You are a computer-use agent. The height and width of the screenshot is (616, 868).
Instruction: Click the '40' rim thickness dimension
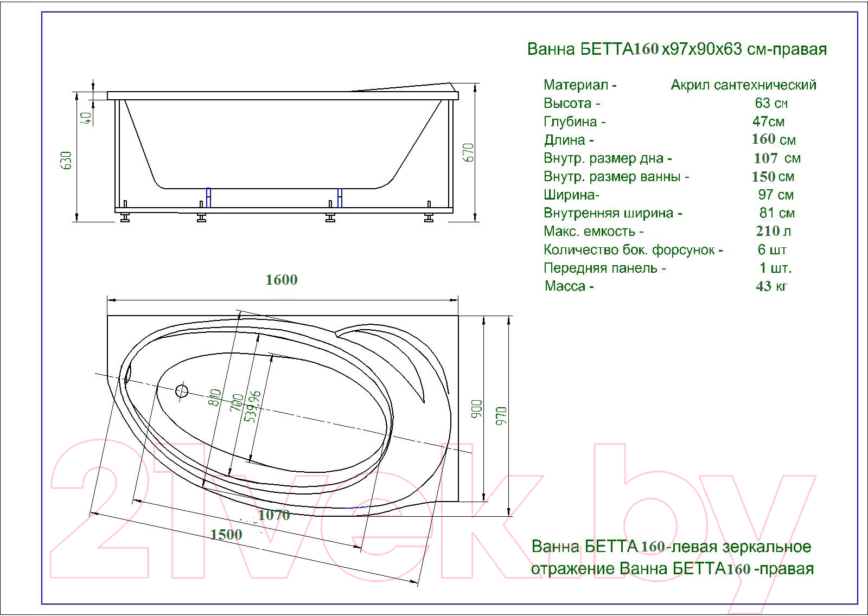click(x=86, y=118)
